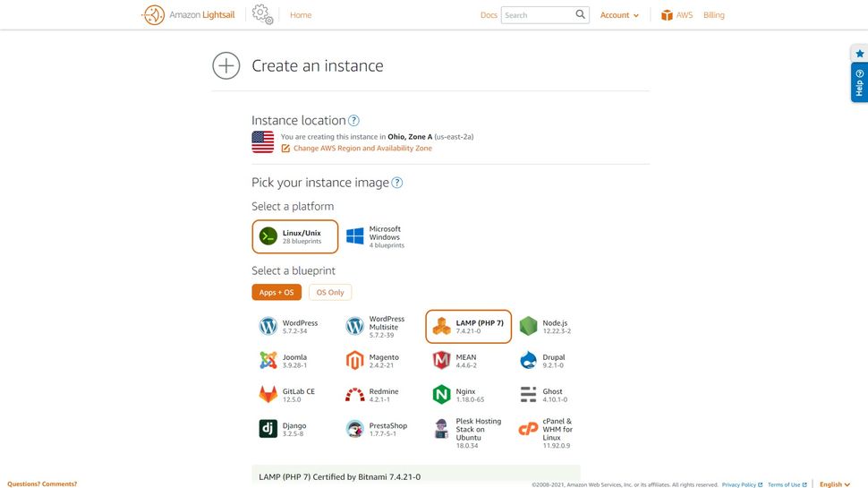
Task: Choose the Redmine blueprint
Action: pyautogui.click(x=381, y=395)
